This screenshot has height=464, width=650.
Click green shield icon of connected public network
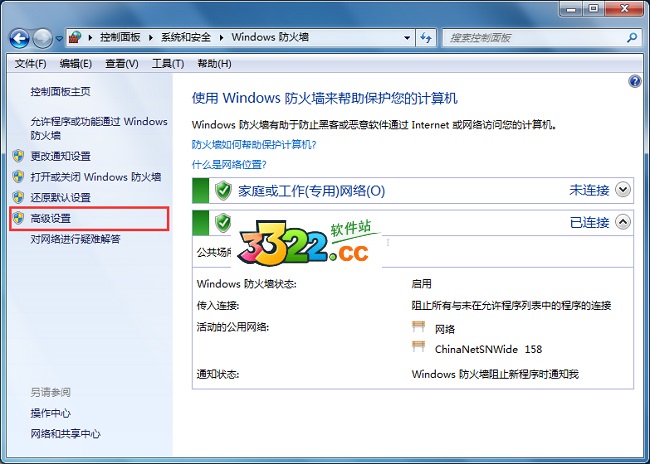click(x=223, y=223)
